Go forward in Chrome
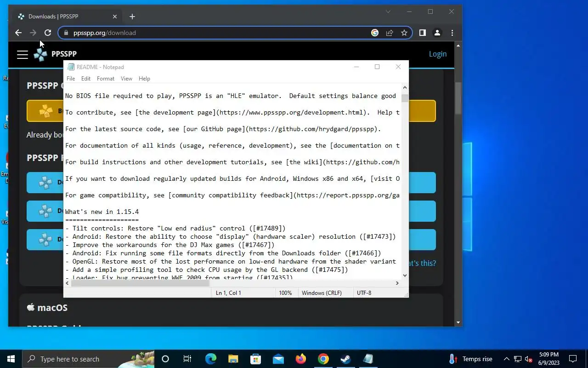This screenshot has width=588, height=368. [33, 33]
